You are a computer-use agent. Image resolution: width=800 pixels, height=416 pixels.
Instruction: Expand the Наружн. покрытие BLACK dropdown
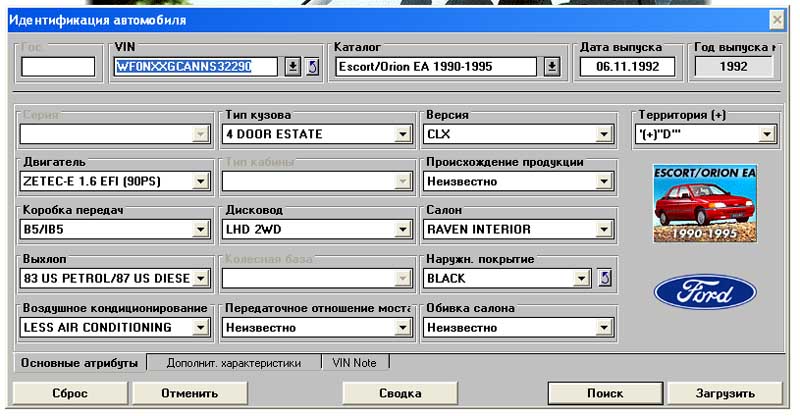(582, 278)
